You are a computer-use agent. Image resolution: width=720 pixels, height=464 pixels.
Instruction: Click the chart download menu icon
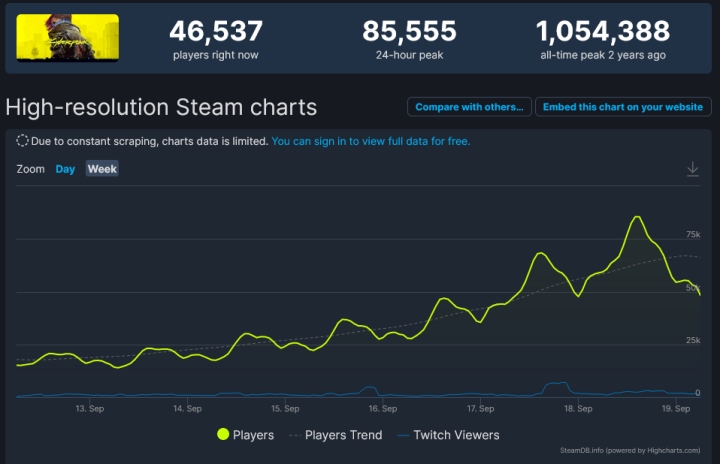[692, 170]
